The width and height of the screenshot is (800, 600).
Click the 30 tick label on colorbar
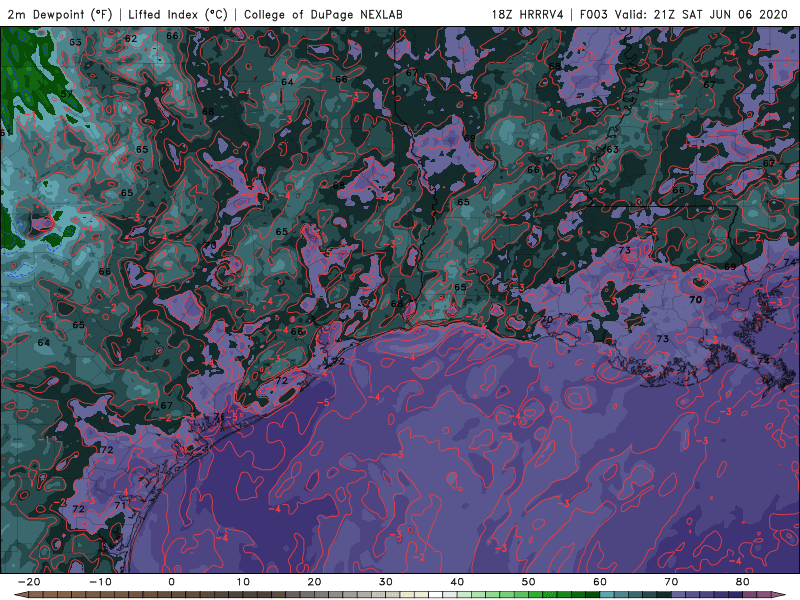pos(386,582)
